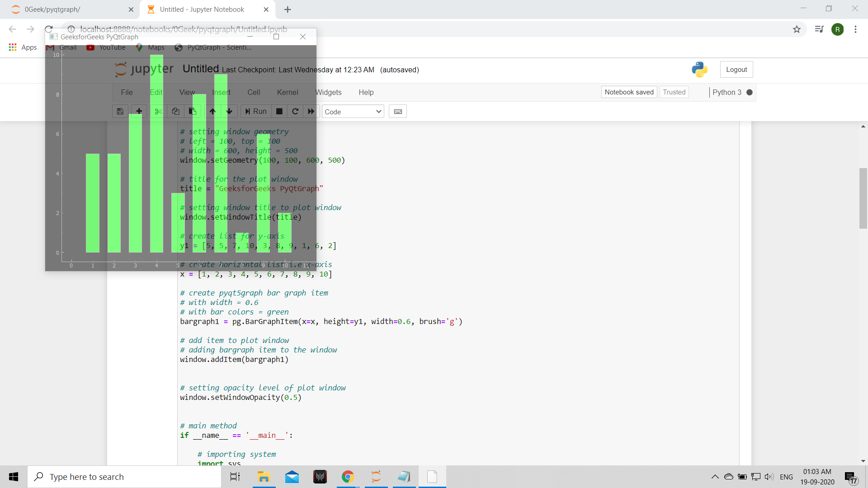Open Windows notification center icon

[850, 477]
